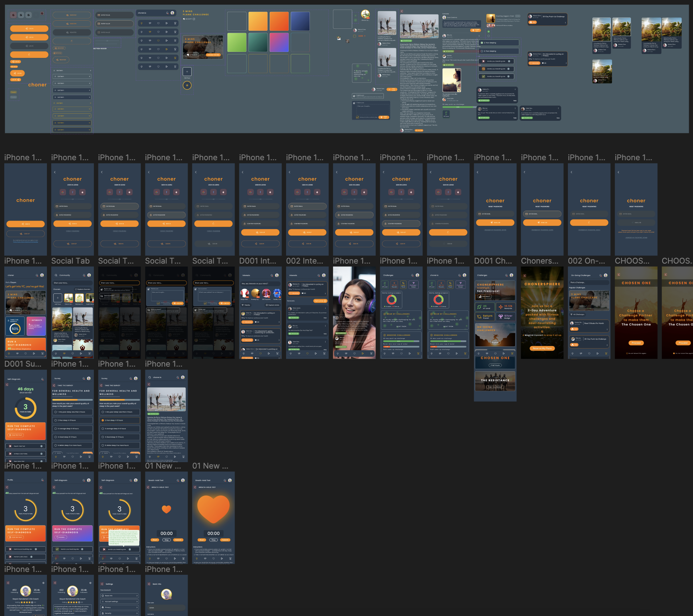Click the 'Reserve My Place' button
The image size is (693, 616).
(542, 348)
